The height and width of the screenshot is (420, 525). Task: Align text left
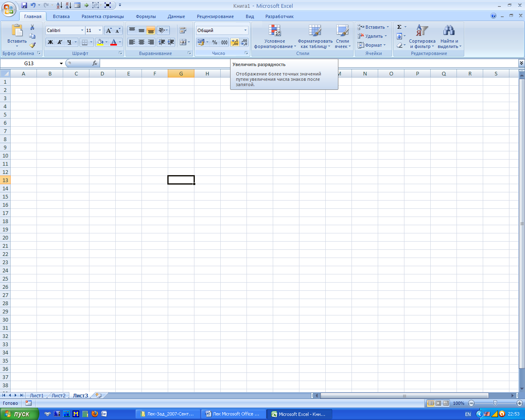(132, 42)
